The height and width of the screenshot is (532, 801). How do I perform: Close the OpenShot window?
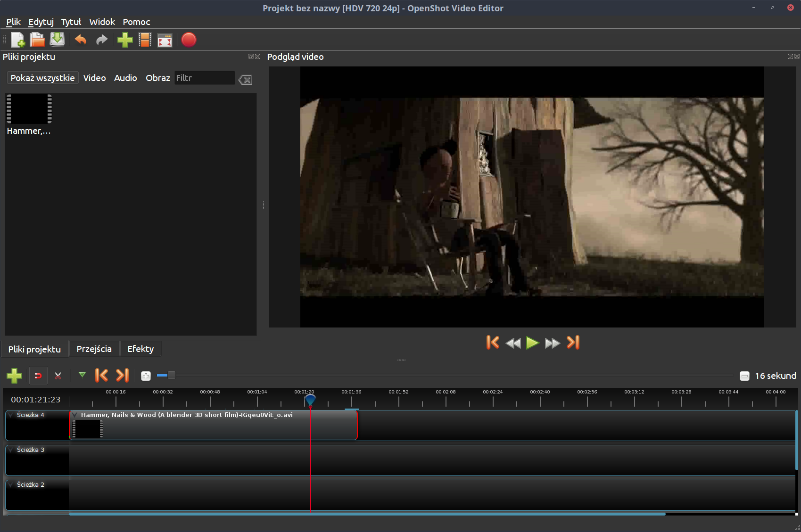click(x=791, y=8)
